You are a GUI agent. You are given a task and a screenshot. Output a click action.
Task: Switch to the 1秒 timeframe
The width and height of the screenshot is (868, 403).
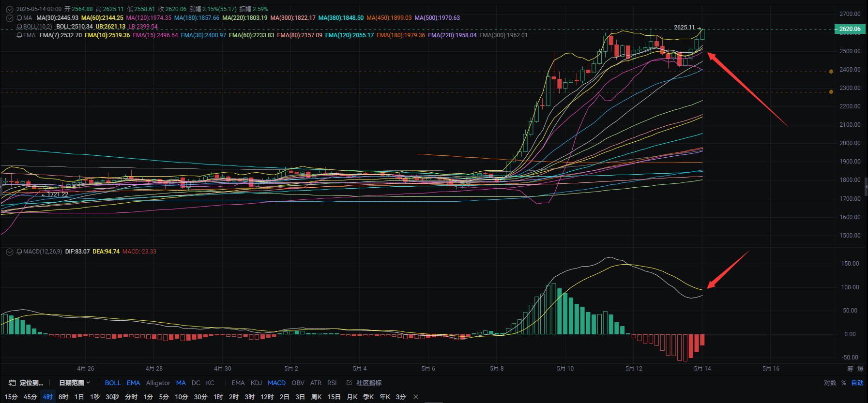click(95, 397)
